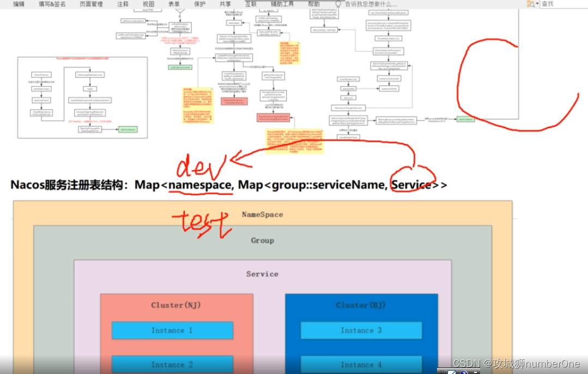
Task: Open the 视图 menu
Action: coord(149,4)
